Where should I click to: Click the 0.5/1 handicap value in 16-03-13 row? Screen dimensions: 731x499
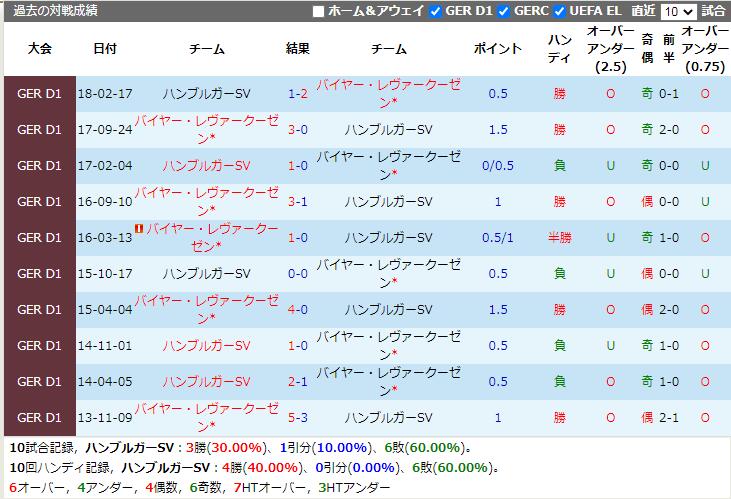498,238
